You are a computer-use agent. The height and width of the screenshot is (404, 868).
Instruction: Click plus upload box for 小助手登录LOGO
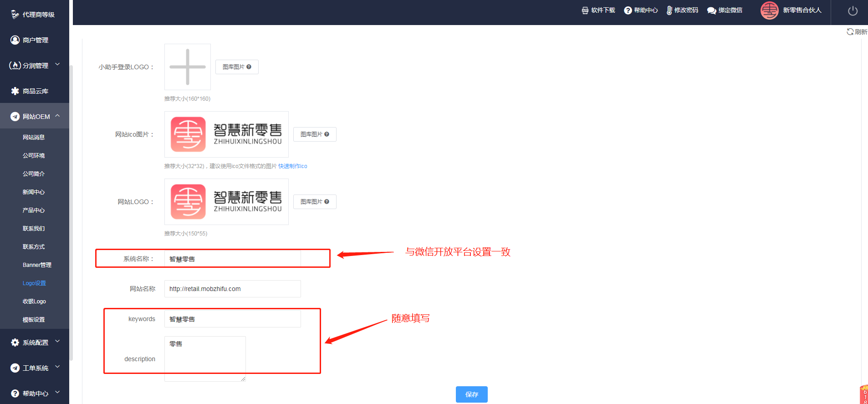(x=188, y=67)
